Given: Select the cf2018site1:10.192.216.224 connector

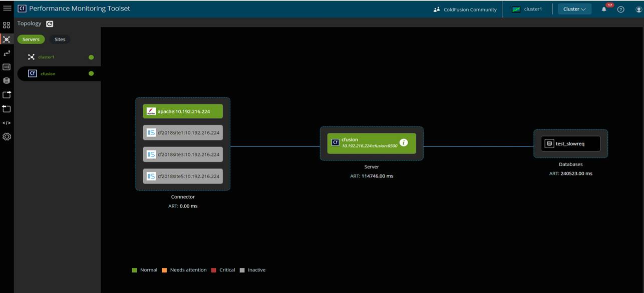Looking at the screenshot, I should tap(183, 132).
